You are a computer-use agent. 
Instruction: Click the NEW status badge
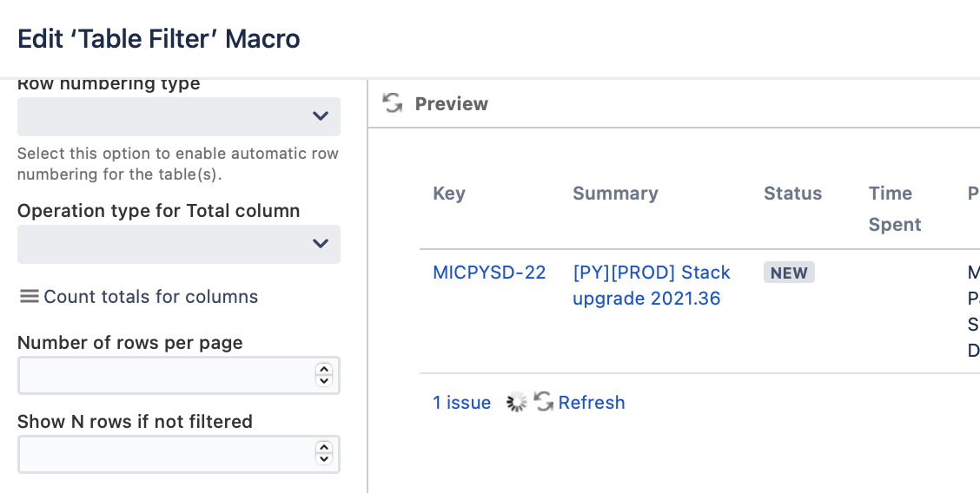[789, 273]
